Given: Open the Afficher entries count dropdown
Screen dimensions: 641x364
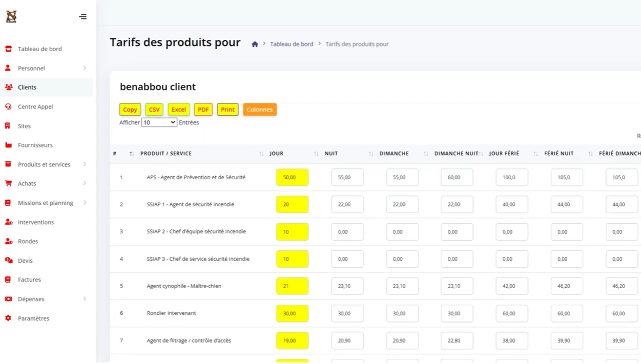Looking at the screenshot, I should [159, 122].
